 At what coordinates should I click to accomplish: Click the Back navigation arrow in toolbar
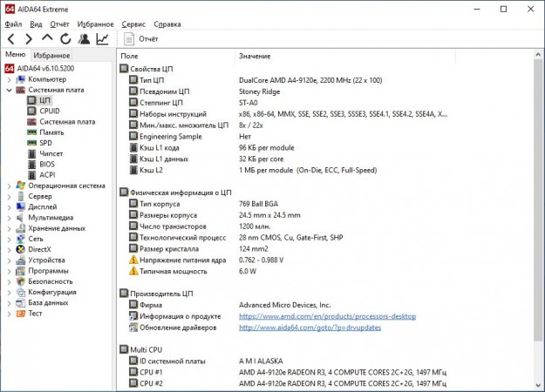pyautogui.click(x=11, y=39)
